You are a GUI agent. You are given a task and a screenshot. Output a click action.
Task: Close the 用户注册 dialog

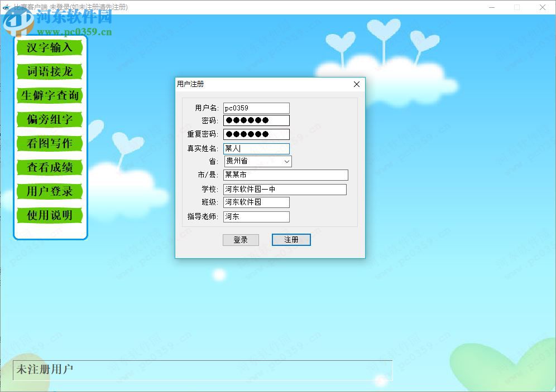pyautogui.click(x=357, y=84)
